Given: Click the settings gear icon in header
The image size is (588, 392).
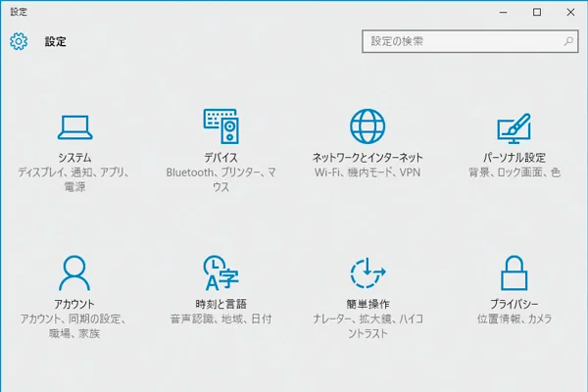Looking at the screenshot, I should point(19,41).
